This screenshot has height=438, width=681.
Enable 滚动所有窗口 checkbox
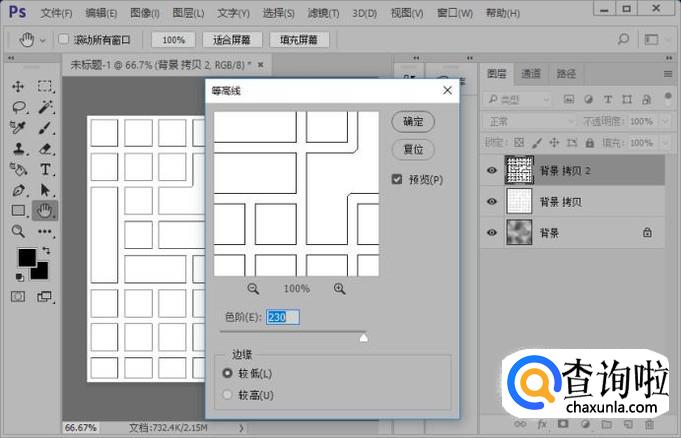click(x=64, y=40)
